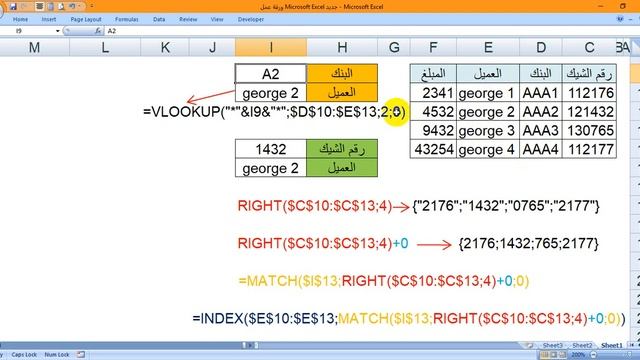Click the Save icon in quick access toolbar
The height and width of the screenshot is (360, 640).
click(13, 7)
